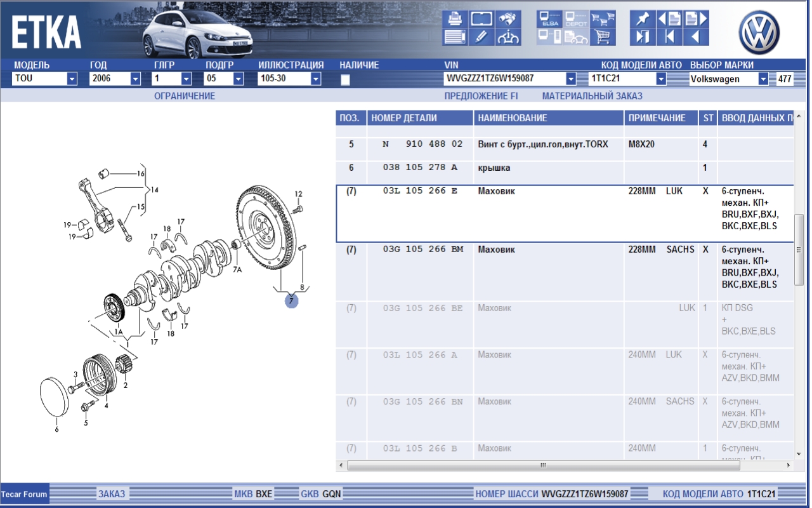This screenshot has height=508, width=812.
Task: Jump to first item icon
Action: click(x=669, y=37)
